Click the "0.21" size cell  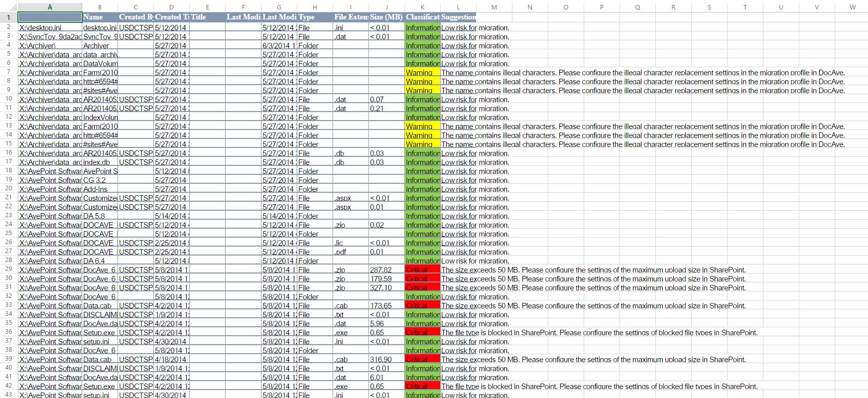tap(387, 108)
